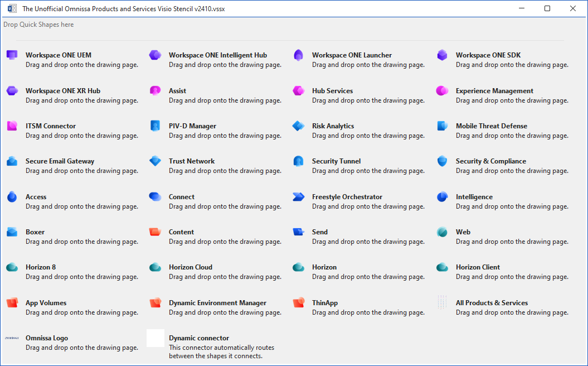Select the 'Mobile Threat Defense' label
The height and width of the screenshot is (366, 588).
click(491, 126)
